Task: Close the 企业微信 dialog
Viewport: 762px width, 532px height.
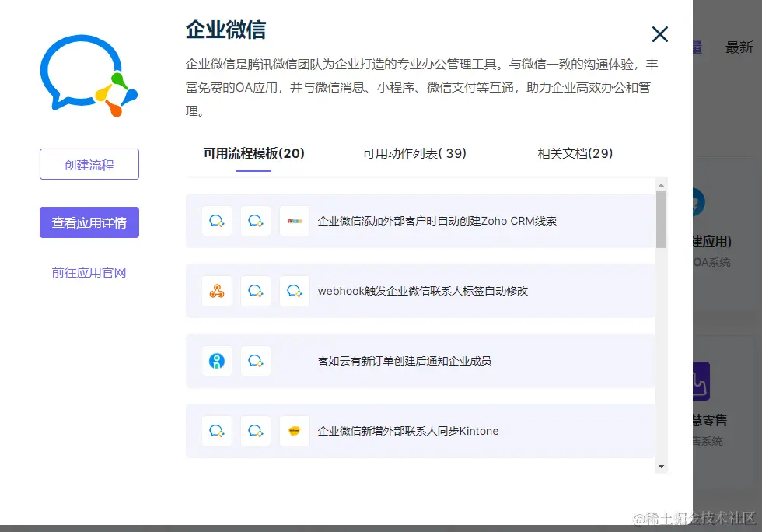Action: pyautogui.click(x=659, y=34)
